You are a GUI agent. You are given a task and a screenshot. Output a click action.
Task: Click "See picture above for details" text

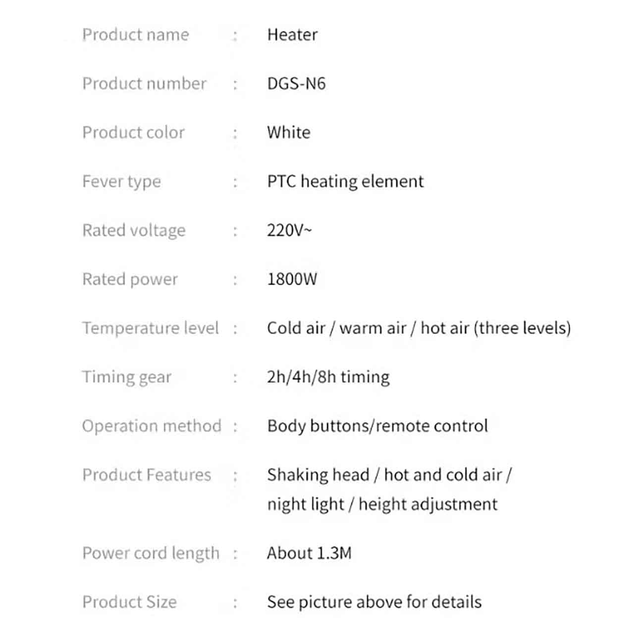tap(374, 602)
